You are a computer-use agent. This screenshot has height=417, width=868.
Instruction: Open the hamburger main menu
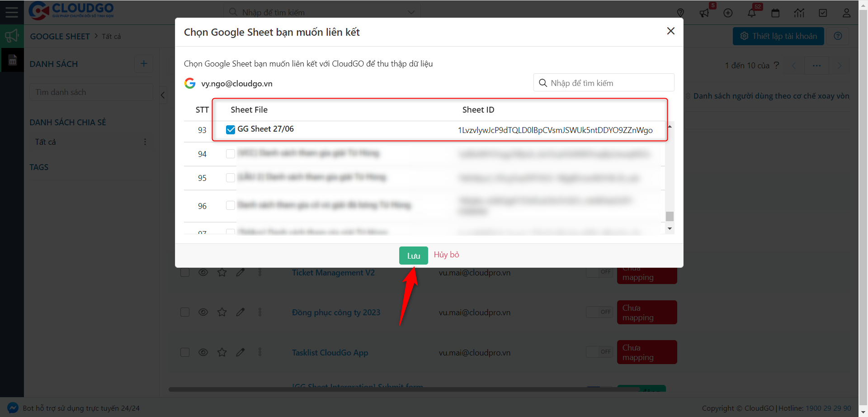point(12,12)
